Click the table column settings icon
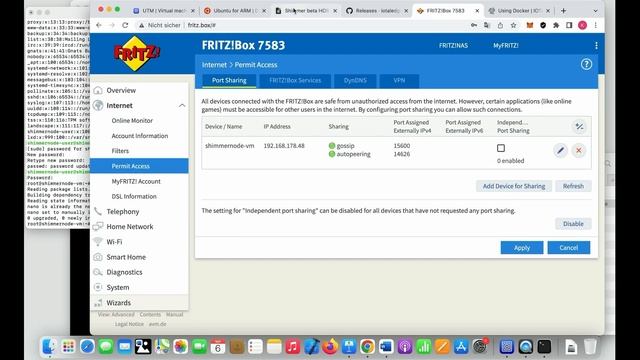Screen dimensions: 640x360 click(x=579, y=127)
